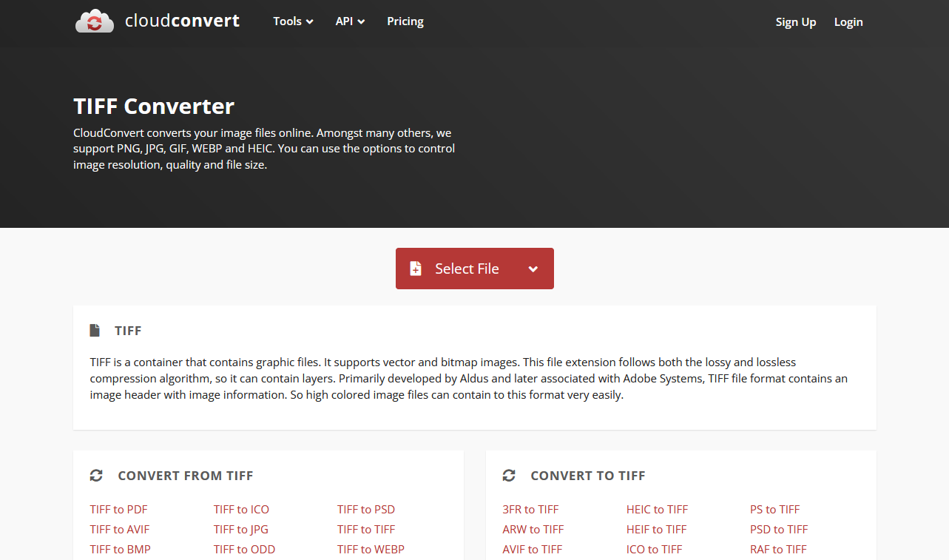Open the TIFF to BMP converter
This screenshot has height=560, width=949.
[x=121, y=549]
